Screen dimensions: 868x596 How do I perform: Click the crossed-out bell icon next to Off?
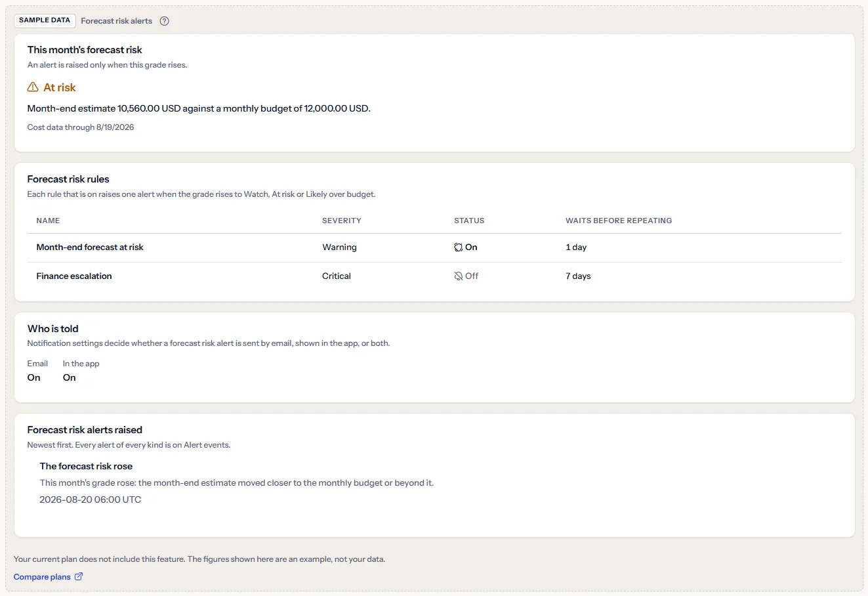(x=458, y=276)
